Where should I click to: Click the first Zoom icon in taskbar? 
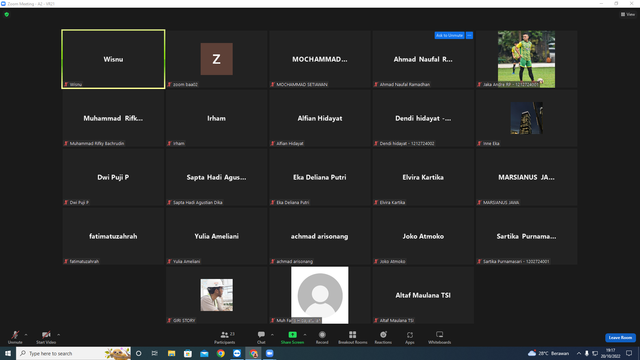(x=237, y=353)
